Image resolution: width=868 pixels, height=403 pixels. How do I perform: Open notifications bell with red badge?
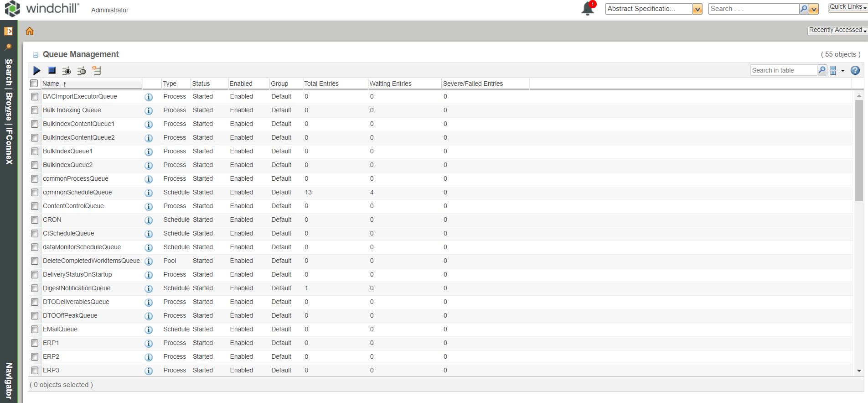(588, 9)
